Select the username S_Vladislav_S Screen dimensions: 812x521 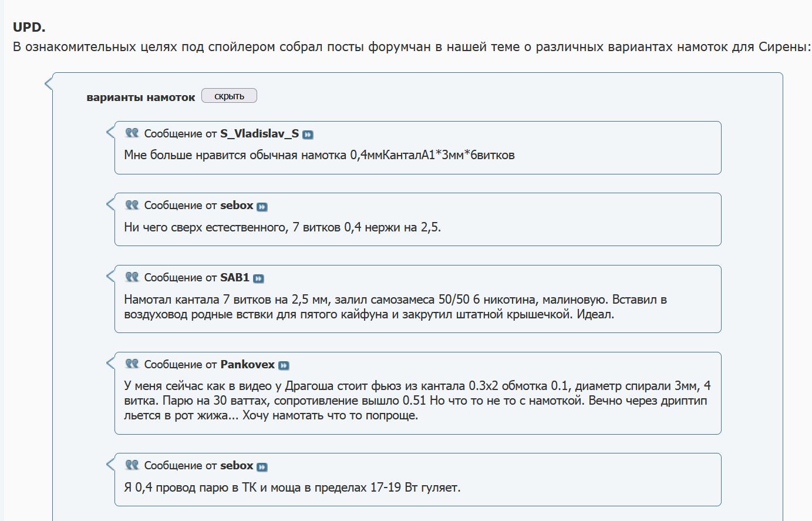point(260,133)
